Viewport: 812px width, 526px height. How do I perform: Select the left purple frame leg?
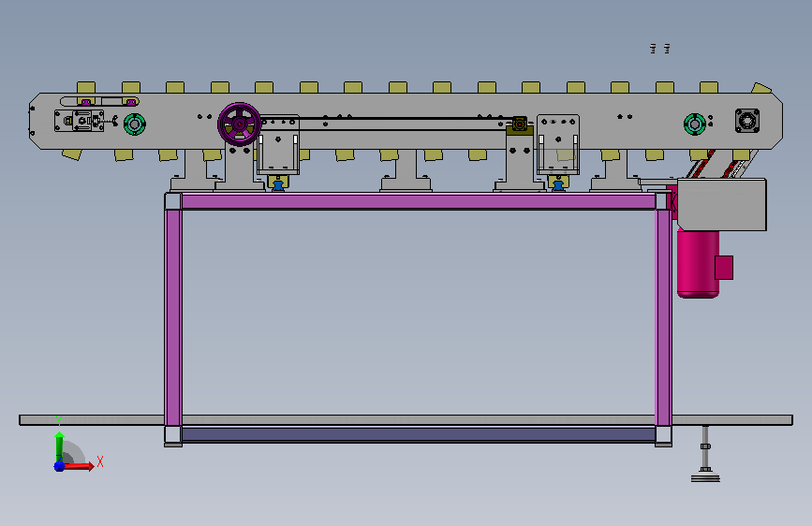click(173, 317)
